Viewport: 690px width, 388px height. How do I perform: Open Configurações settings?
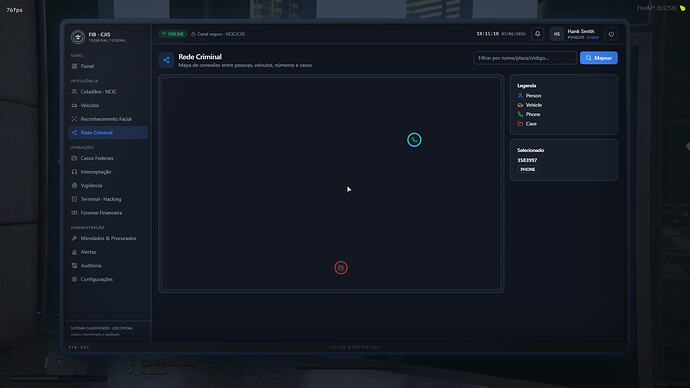pyautogui.click(x=108, y=279)
